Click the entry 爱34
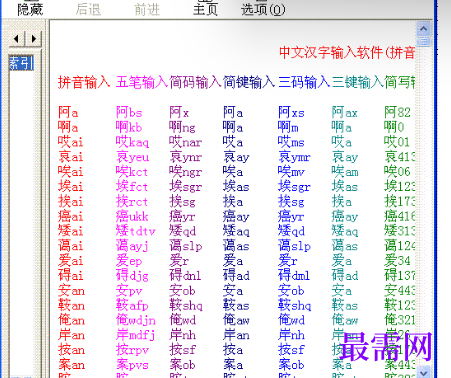This screenshot has height=378, width=451. 397,261
